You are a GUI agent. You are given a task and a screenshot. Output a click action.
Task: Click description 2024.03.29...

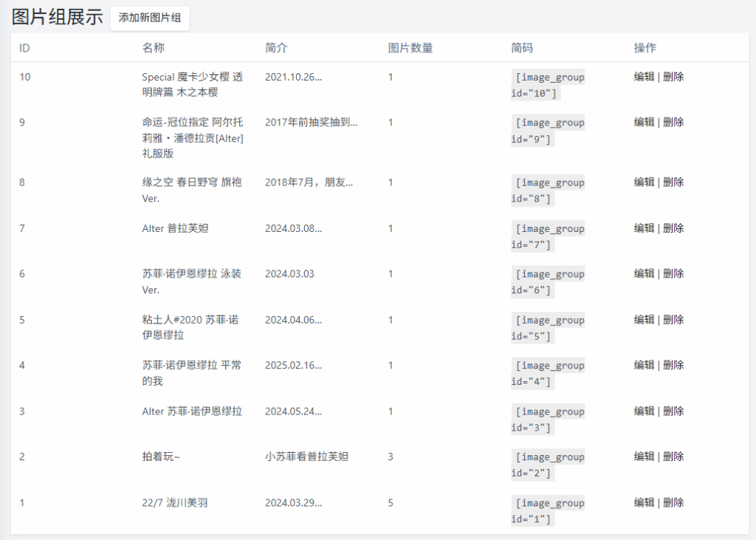pyautogui.click(x=294, y=503)
